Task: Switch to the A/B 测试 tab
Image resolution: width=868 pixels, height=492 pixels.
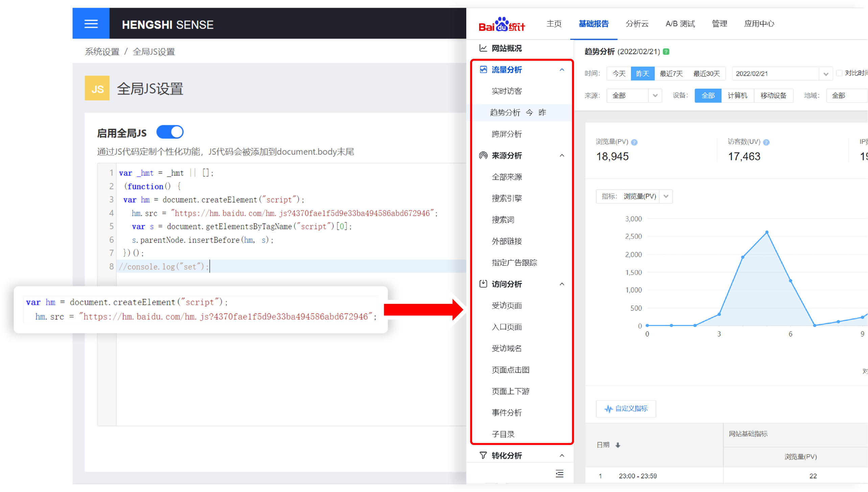Action: point(680,24)
